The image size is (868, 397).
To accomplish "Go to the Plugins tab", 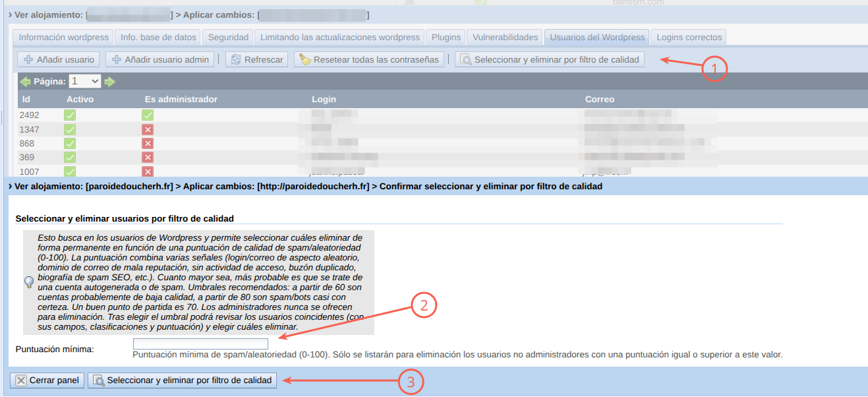I will click(446, 37).
